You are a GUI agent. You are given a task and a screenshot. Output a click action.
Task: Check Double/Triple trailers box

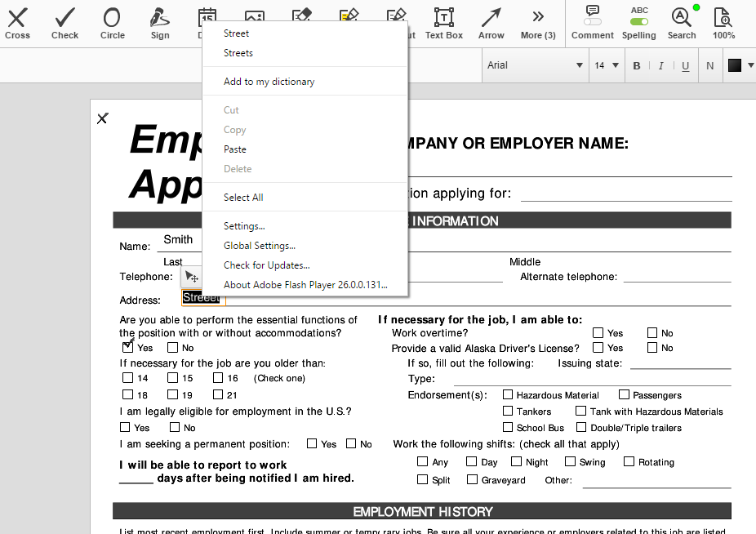pos(581,427)
